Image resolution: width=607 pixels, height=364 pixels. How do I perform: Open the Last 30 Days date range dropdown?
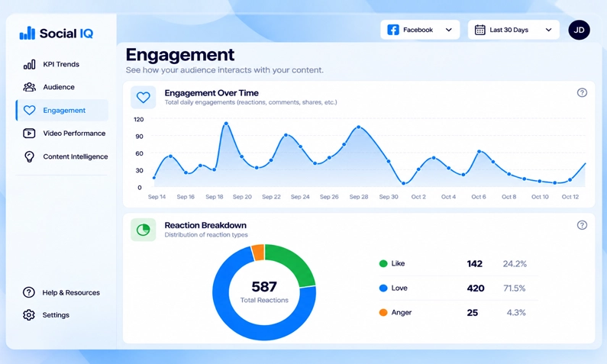point(514,30)
